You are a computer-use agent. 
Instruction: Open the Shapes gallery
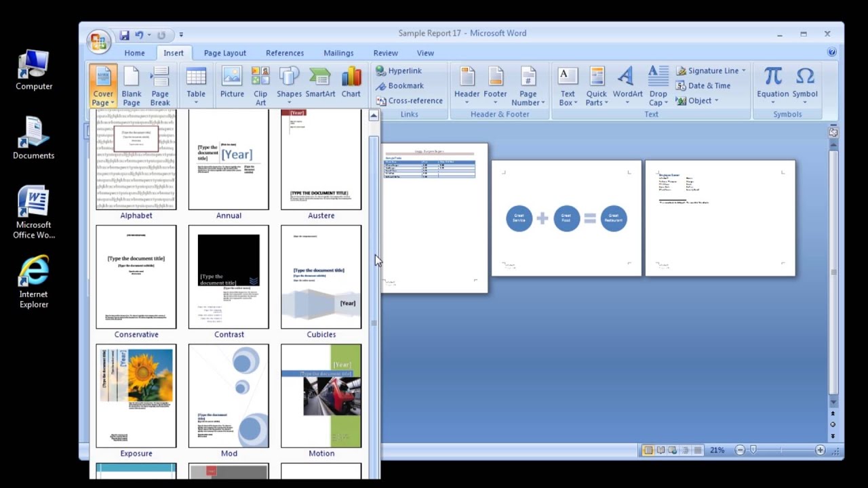(289, 86)
